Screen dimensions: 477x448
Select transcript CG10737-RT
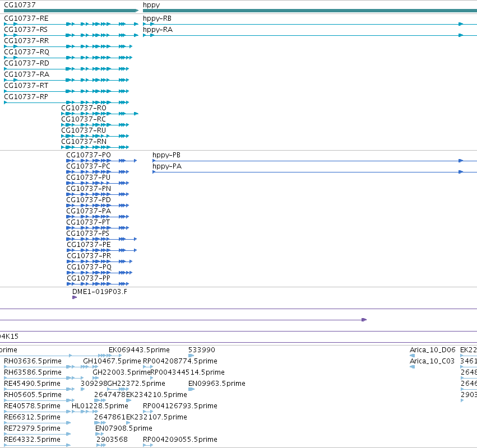pos(26,86)
